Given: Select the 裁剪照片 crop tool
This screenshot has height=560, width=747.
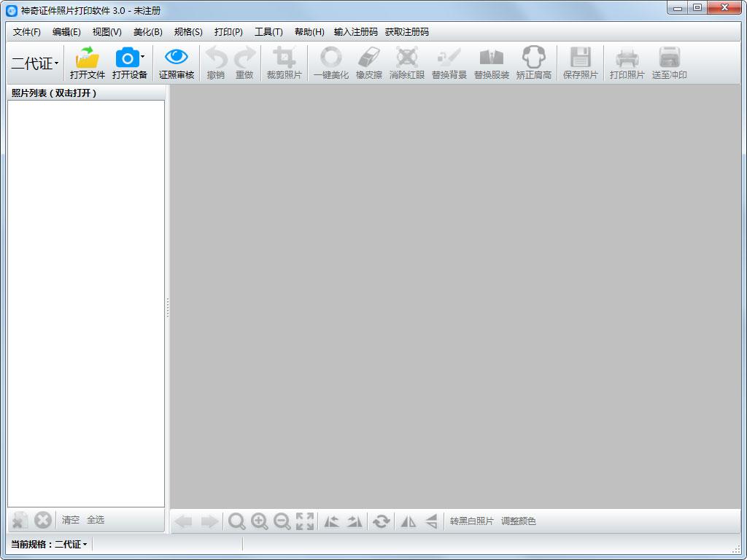Looking at the screenshot, I should [284, 58].
